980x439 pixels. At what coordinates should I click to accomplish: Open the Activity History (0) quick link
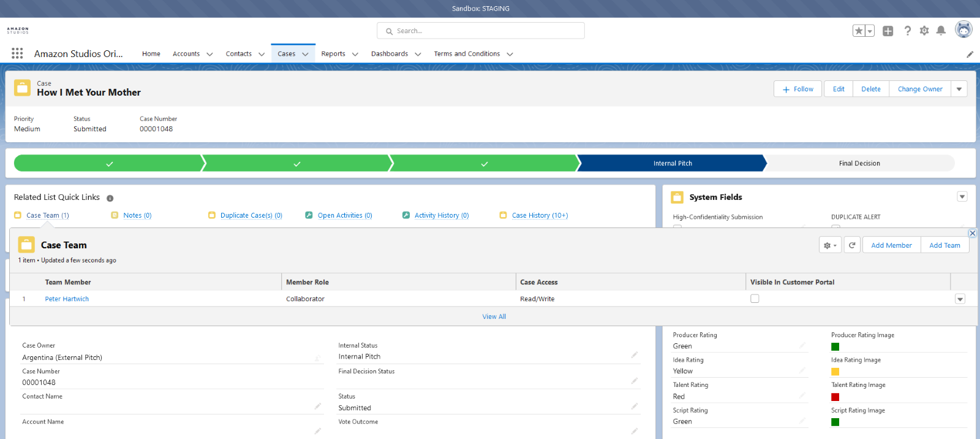click(442, 215)
